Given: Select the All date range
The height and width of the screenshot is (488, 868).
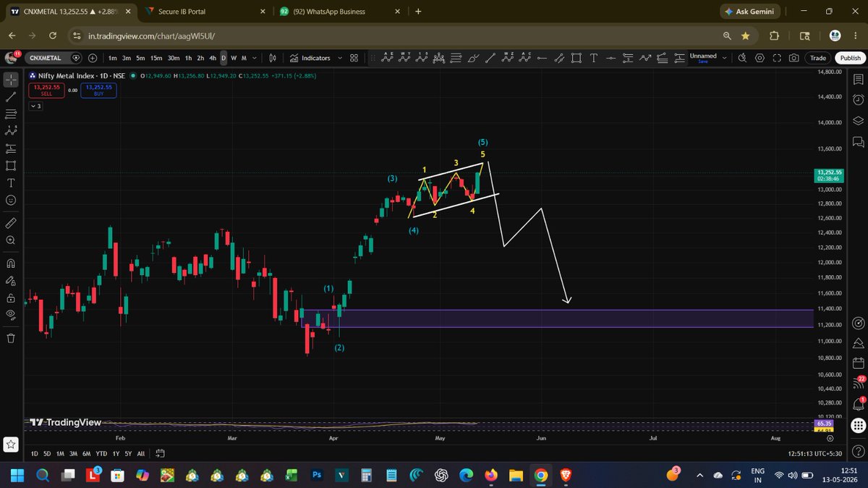Looking at the screenshot, I should pyautogui.click(x=141, y=453).
